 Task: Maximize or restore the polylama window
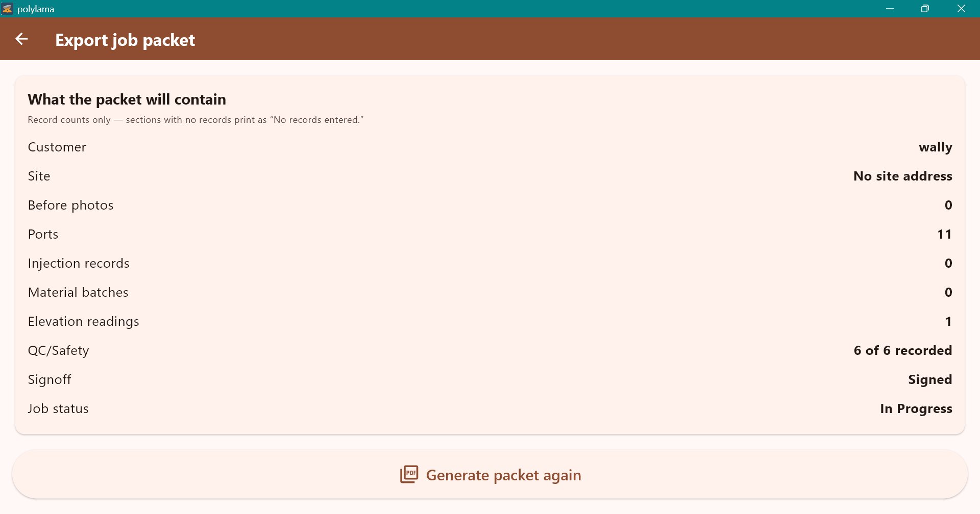(925, 9)
